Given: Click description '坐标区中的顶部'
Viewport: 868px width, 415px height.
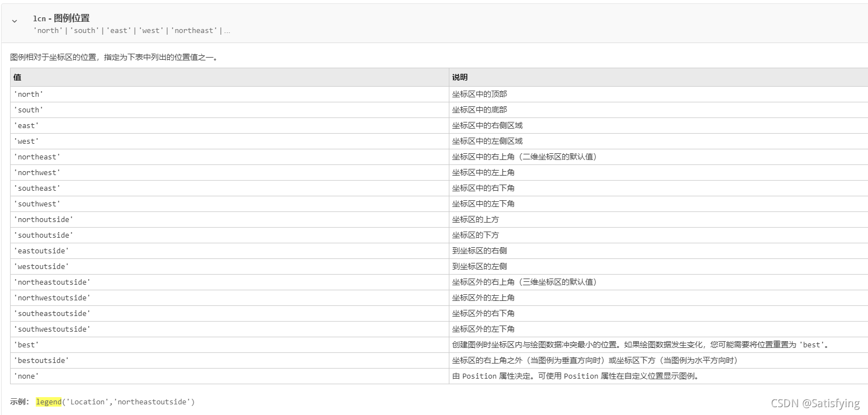Looking at the screenshot, I should 480,94.
